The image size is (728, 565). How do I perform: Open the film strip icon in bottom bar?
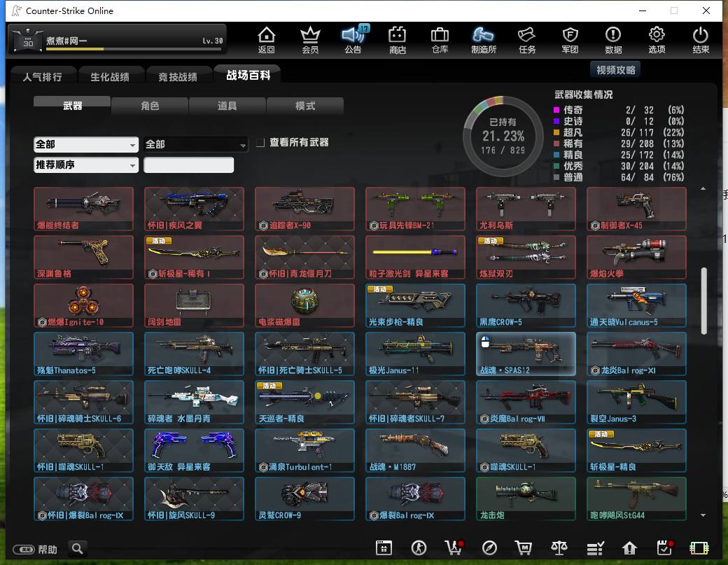(x=699, y=548)
